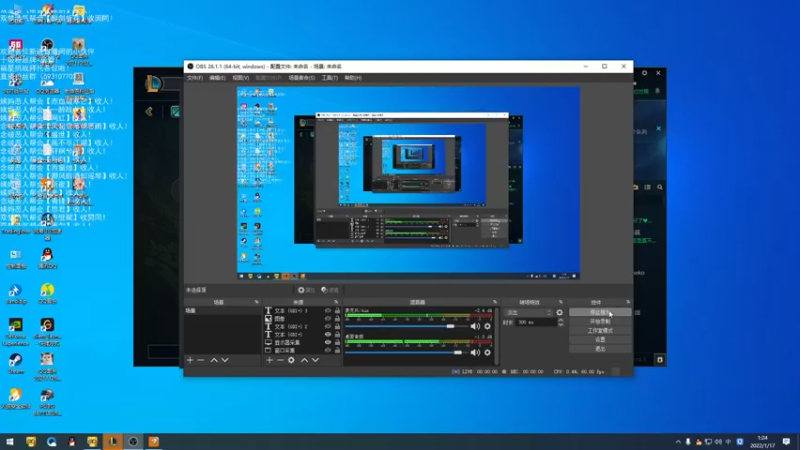Image resolution: width=800 pixels, height=450 pixels.
Task: Click the 桌面音频 volume slider
Action: tap(406, 353)
